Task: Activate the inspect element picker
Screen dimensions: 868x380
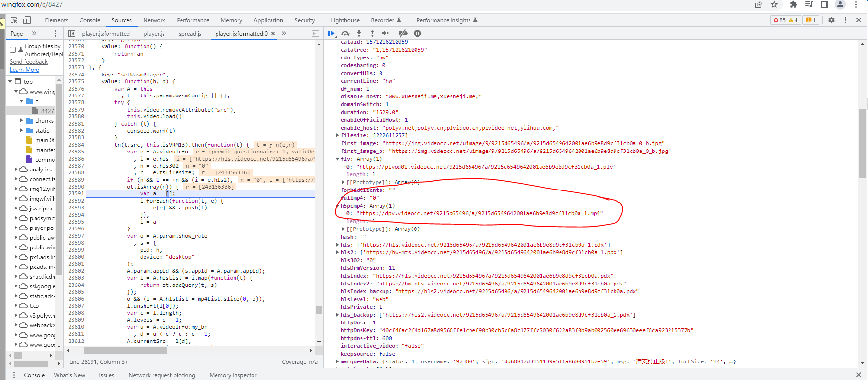Action: click(14, 20)
